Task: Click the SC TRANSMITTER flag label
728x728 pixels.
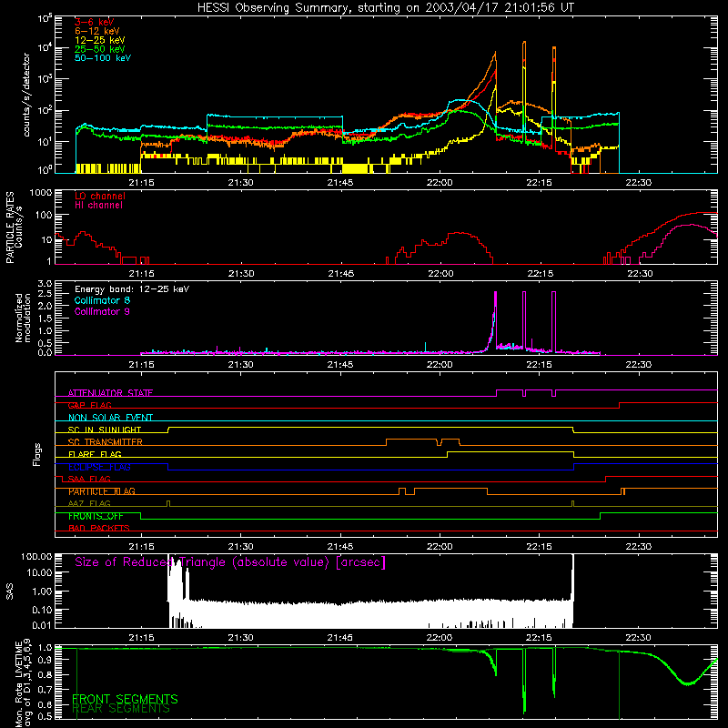Action: [x=106, y=442]
